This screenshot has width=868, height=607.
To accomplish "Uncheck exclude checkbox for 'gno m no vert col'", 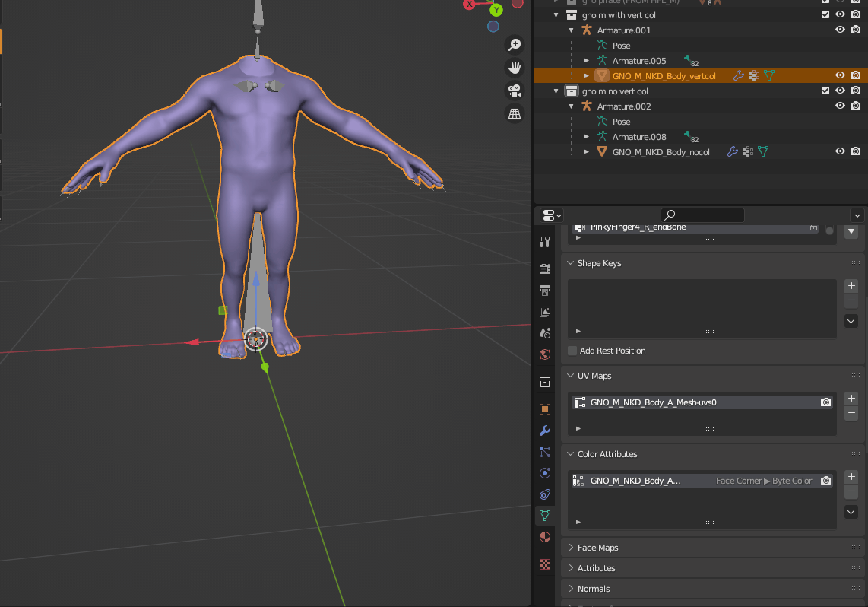I will [825, 91].
